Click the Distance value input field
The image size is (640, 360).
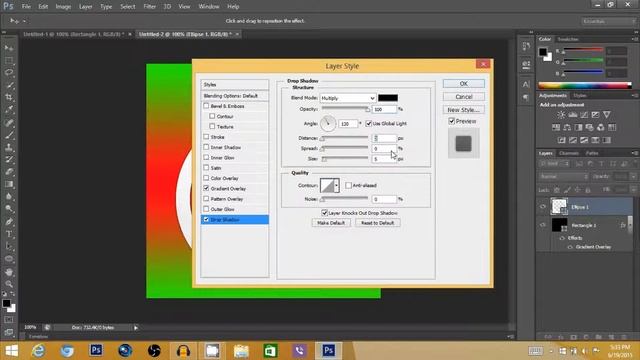click(x=384, y=138)
